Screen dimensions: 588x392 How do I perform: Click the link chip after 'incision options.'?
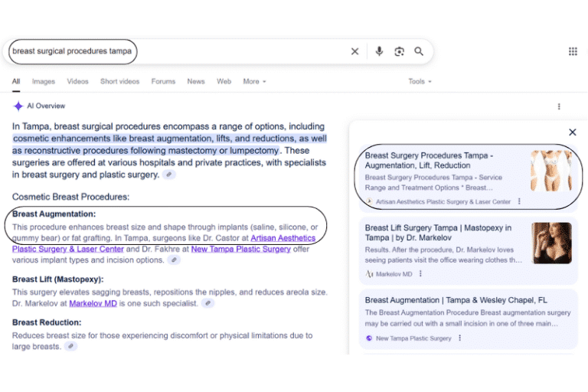(x=174, y=260)
